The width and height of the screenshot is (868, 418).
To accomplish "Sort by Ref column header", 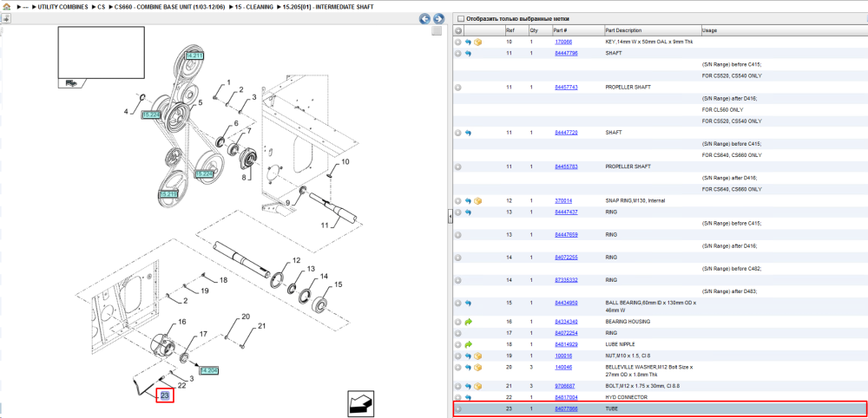I will click(x=516, y=30).
